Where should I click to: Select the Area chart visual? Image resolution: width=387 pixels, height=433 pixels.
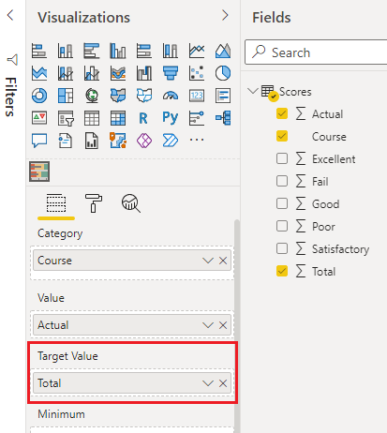tap(223, 51)
